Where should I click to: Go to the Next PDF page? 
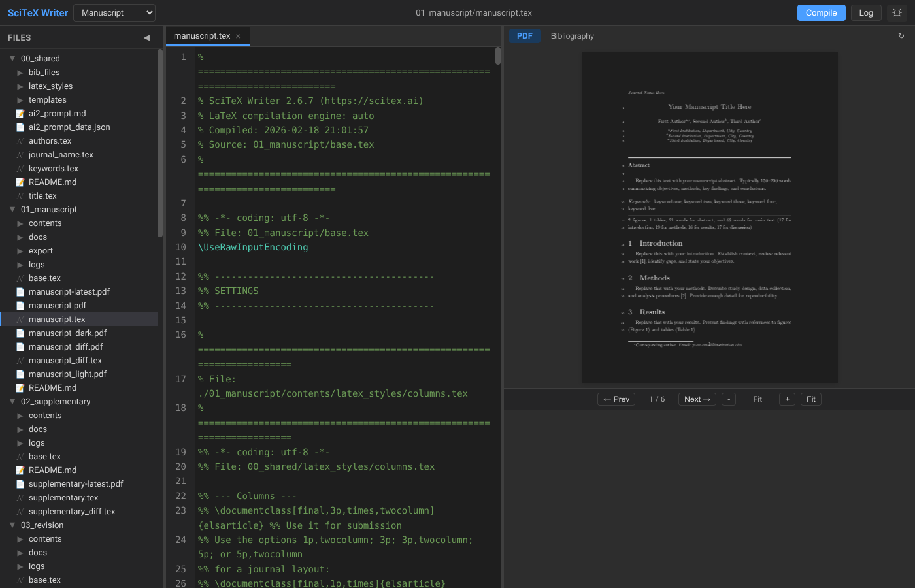coord(697,399)
